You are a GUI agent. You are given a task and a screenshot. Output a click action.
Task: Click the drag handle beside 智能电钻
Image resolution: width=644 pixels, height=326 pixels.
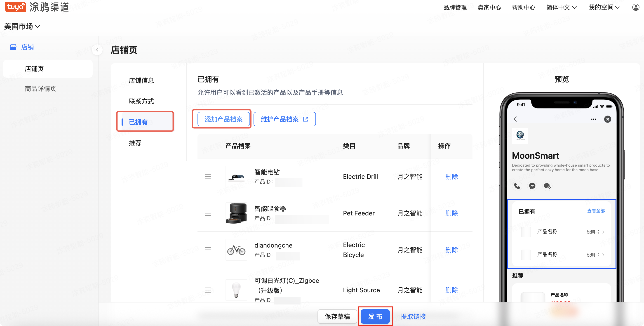click(x=208, y=176)
